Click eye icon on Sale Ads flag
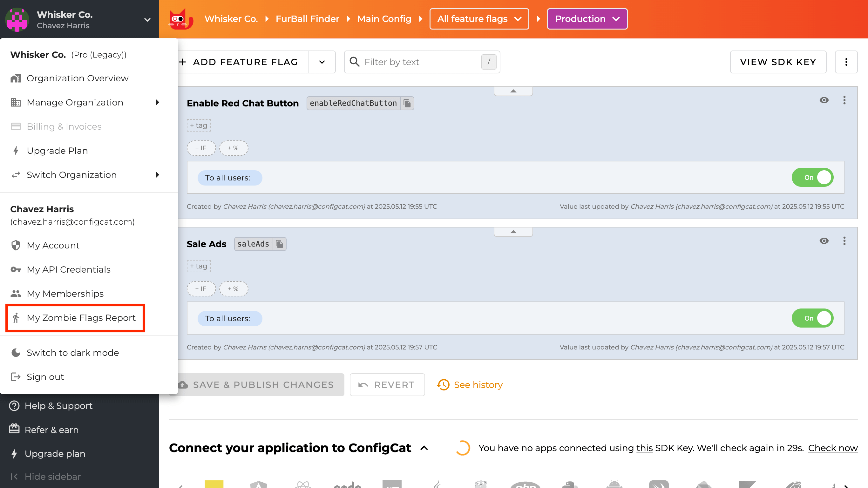 (x=824, y=241)
